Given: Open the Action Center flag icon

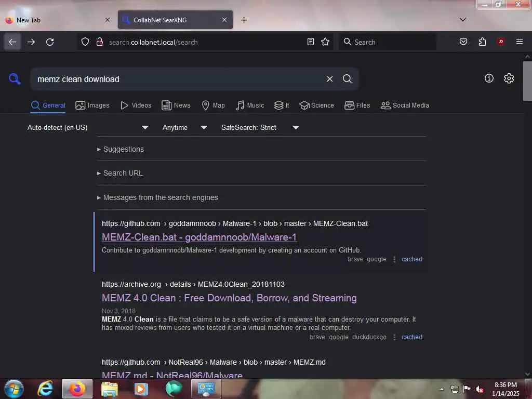Looking at the screenshot, I should pos(467,389).
